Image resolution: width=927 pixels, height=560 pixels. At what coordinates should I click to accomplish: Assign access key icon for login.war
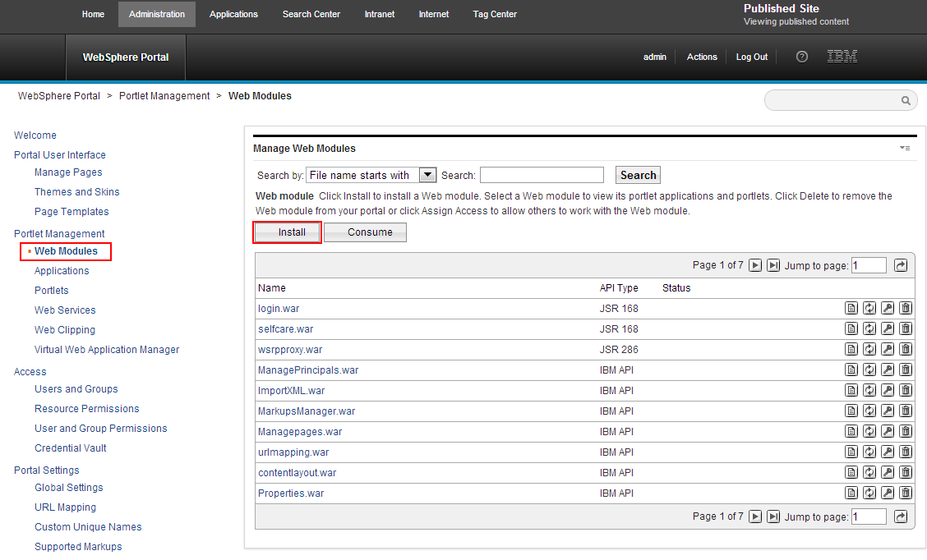point(888,308)
